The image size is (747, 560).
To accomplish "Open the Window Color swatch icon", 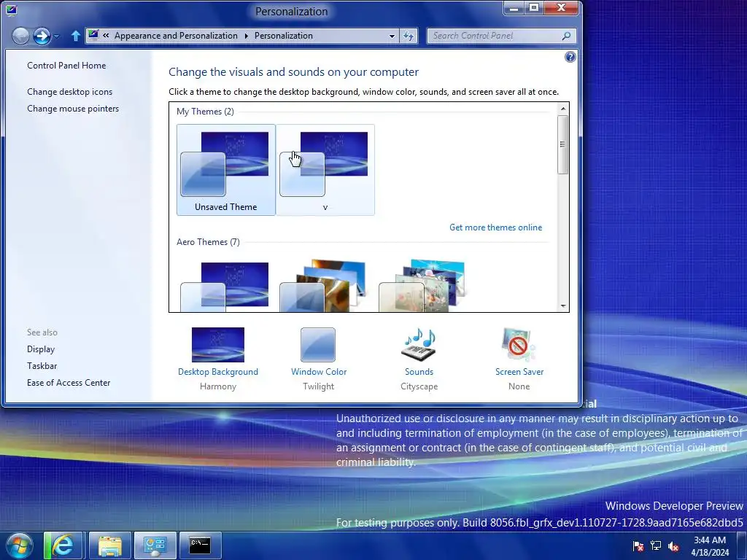I will pos(318,345).
